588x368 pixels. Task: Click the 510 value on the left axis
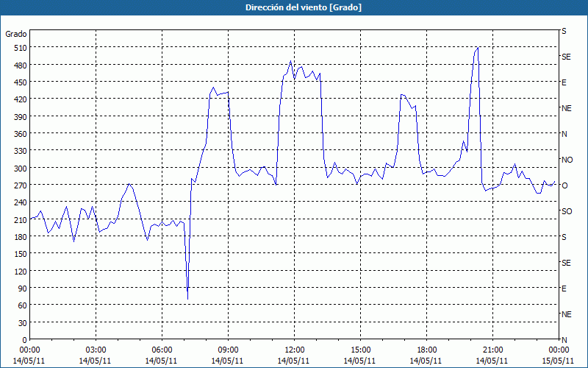tap(21, 48)
